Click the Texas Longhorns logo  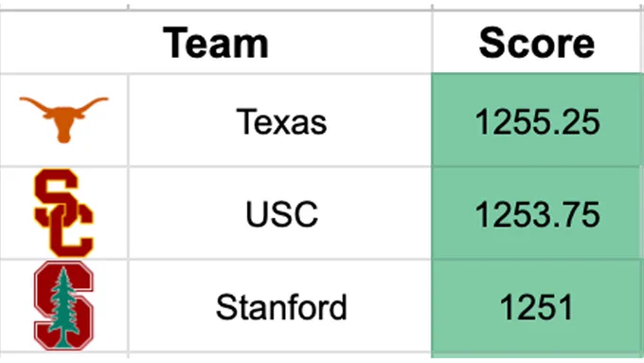coord(64,119)
